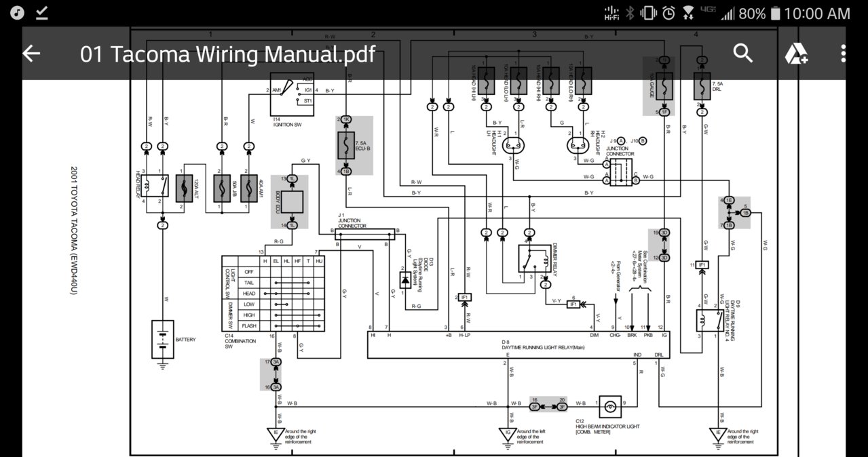The width and height of the screenshot is (868, 457).
Task: Tap the 'BATTERY' label in the diagram
Action: [x=185, y=339]
